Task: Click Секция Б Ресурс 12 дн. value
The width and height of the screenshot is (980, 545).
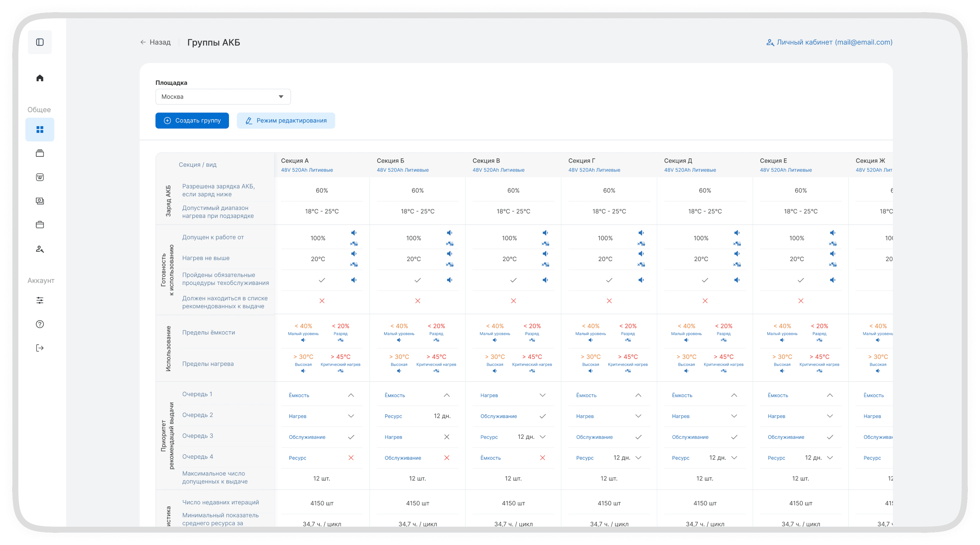Action: click(443, 416)
